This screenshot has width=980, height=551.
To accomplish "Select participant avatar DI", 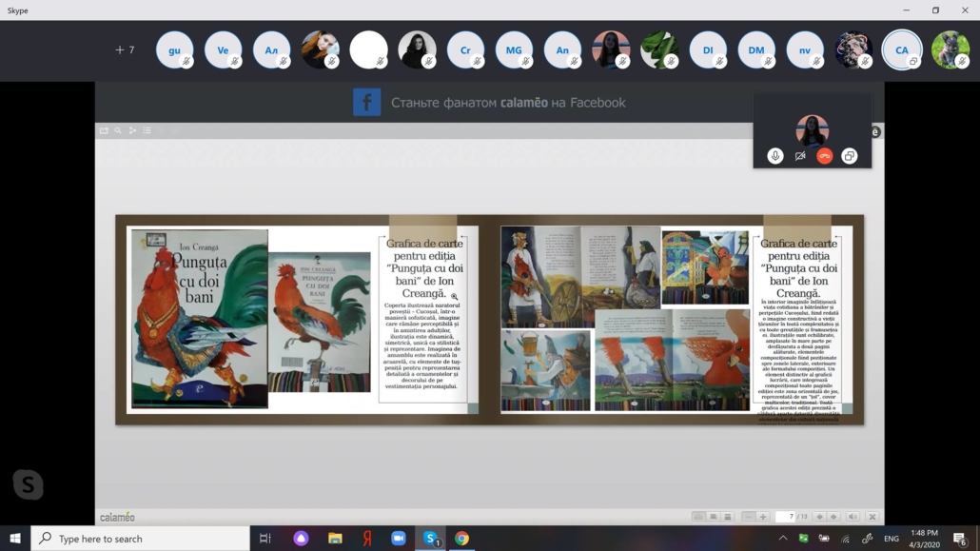I will point(708,50).
